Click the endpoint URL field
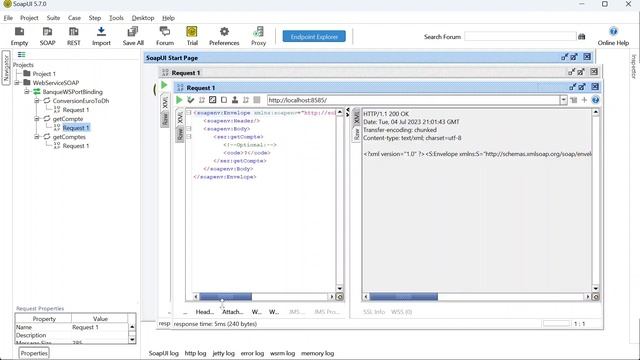Viewport: 640px width, 360px height. click(x=414, y=100)
